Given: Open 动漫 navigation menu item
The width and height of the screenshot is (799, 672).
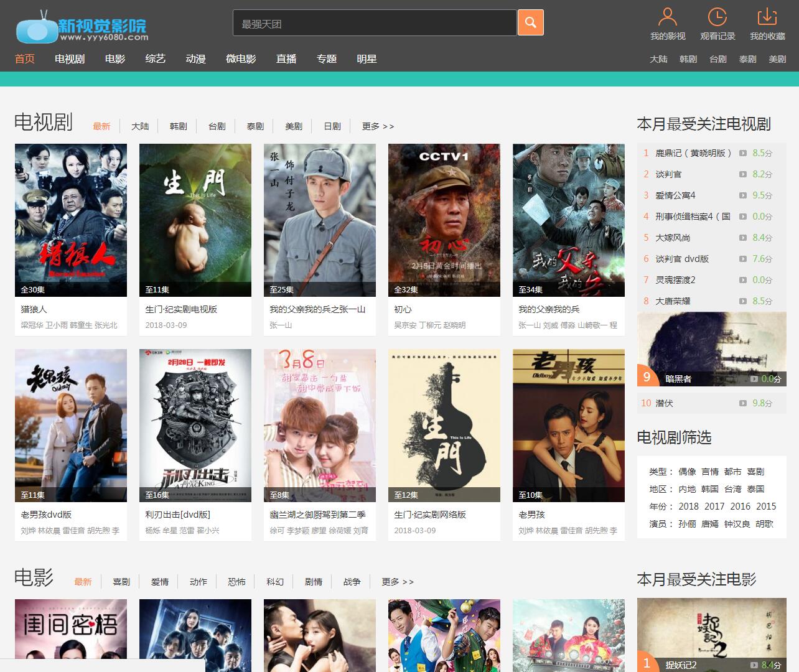Looking at the screenshot, I should click(x=195, y=59).
